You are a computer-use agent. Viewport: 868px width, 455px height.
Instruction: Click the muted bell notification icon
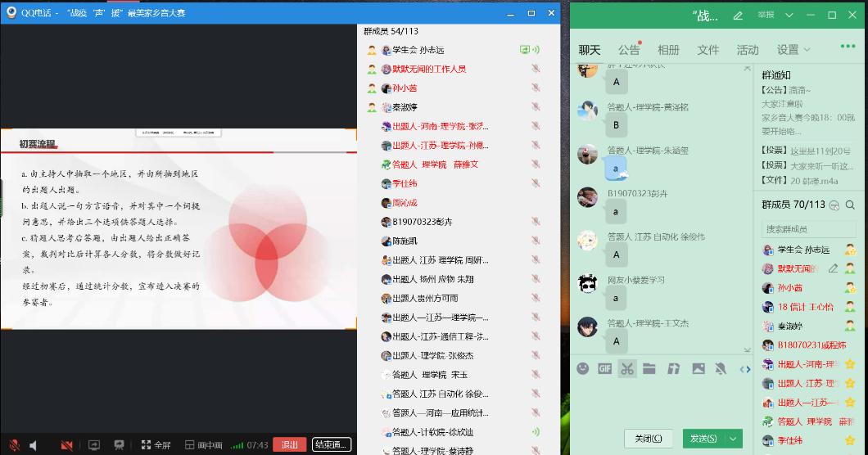click(721, 368)
